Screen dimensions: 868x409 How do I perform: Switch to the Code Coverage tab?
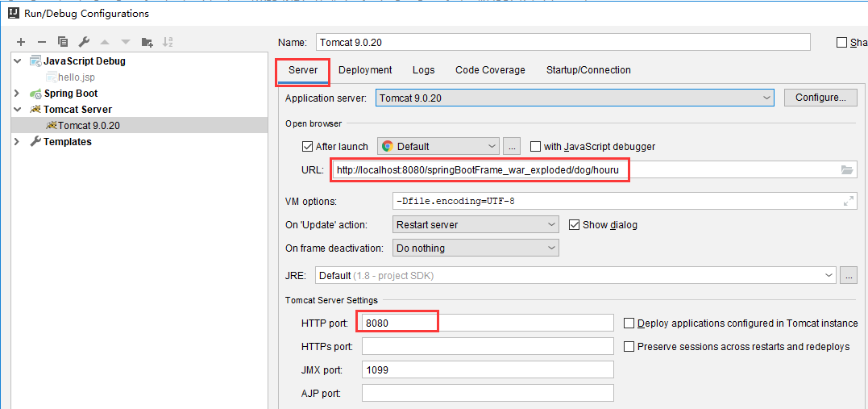[491, 70]
